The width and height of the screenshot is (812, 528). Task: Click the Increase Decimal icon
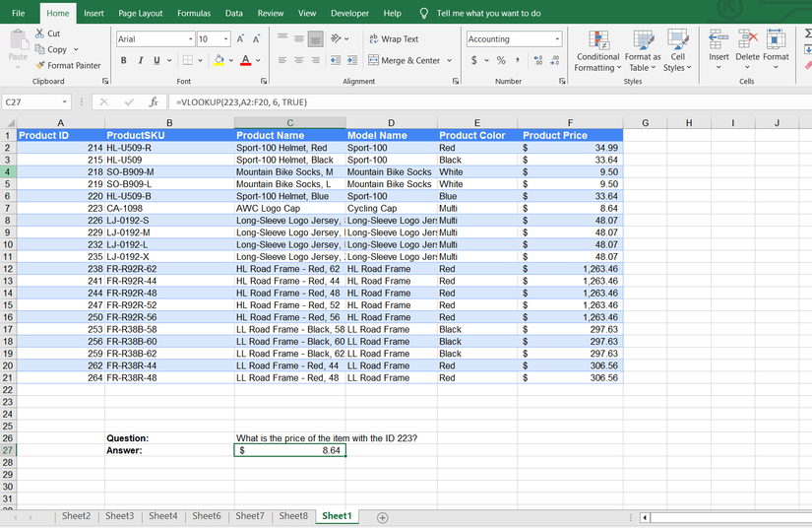click(x=537, y=61)
